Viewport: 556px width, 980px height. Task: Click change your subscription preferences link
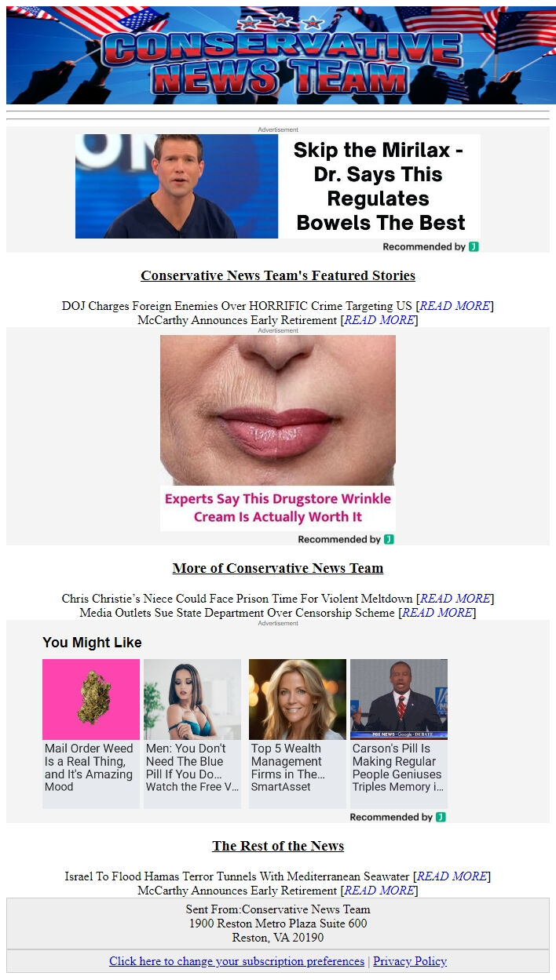coord(237,961)
